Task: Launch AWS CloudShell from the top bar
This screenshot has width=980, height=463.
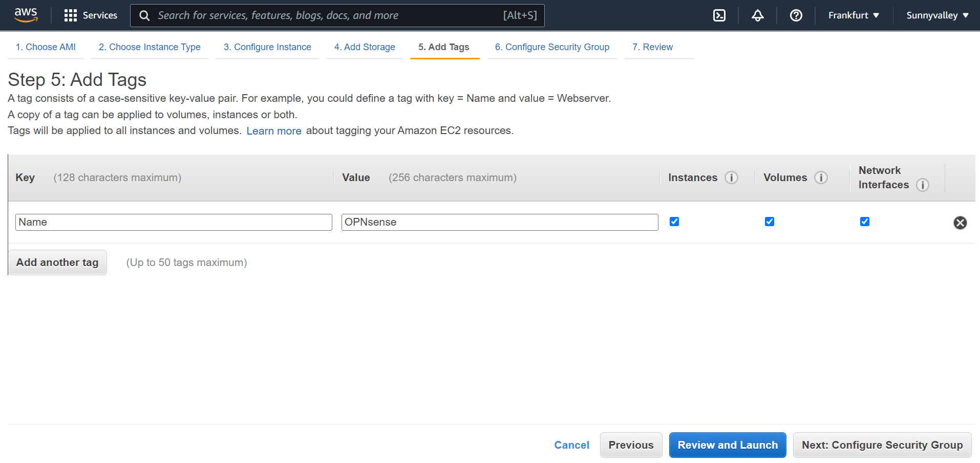Action: 719,15
